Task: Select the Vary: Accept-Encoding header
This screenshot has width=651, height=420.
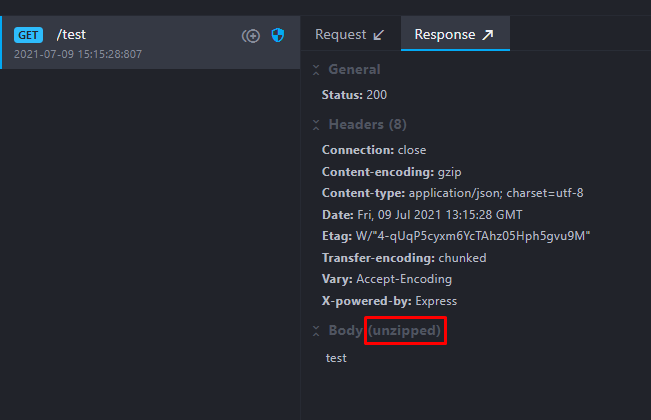Action: coord(386,279)
